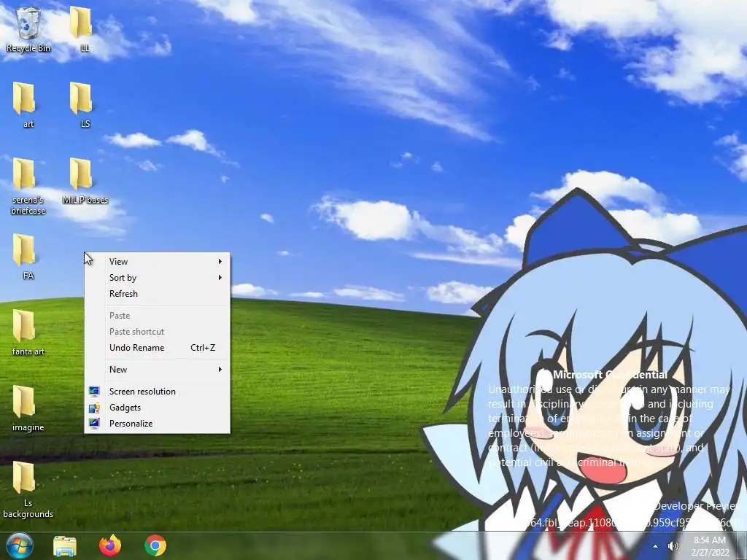Select the fanta art folder
Image resolution: width=747 pixels, height=560 pixels.
pos(28,332)
